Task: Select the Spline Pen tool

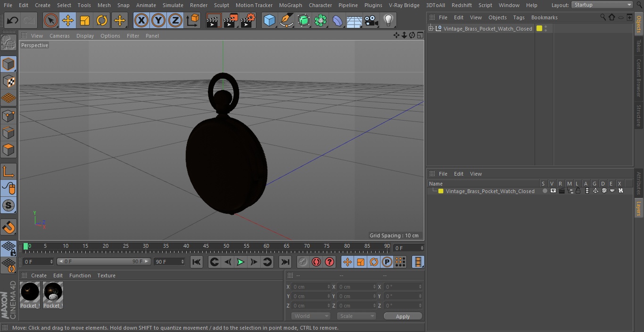Action: [286, 20]
